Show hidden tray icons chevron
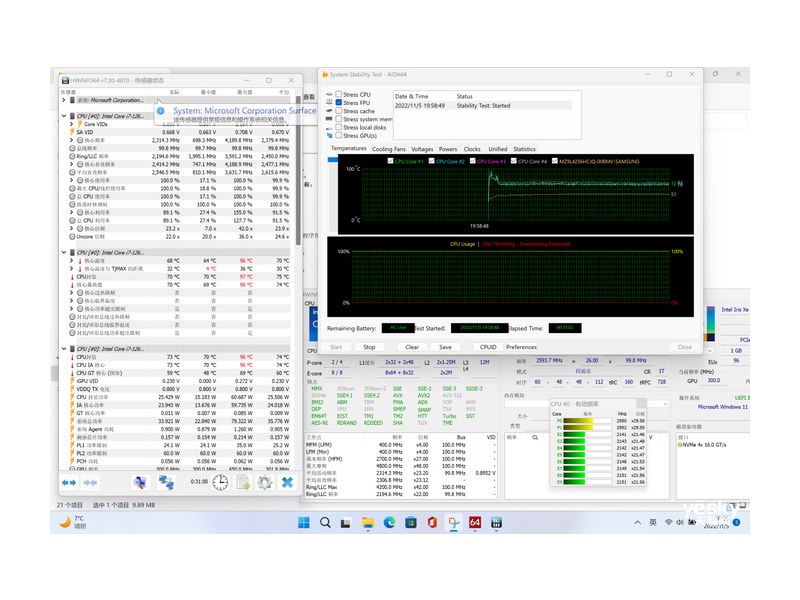Image resolution: width=800 pixels, height=600 pixels. 637,522
